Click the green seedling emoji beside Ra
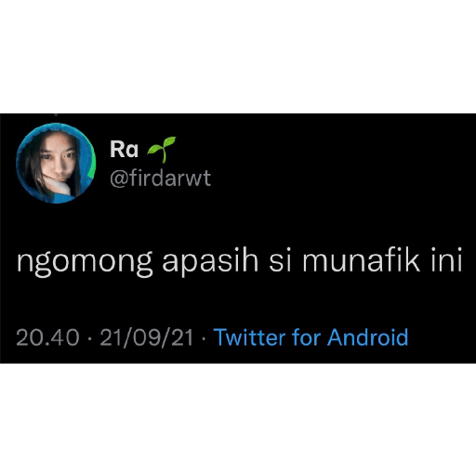The width and height of the screenshot is (476, 476). pyautogui.click(x=162, y=150)
